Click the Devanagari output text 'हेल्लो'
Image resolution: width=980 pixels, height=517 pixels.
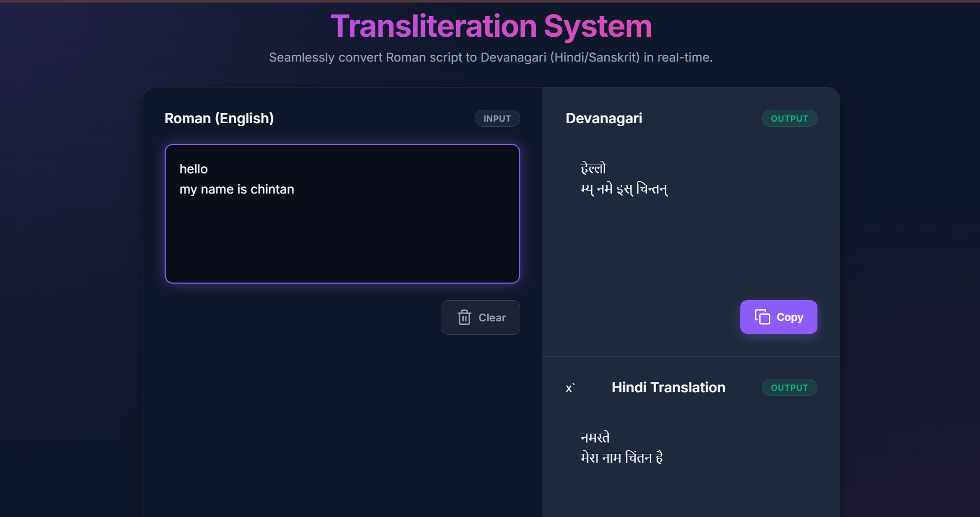[x=592, y=168]
